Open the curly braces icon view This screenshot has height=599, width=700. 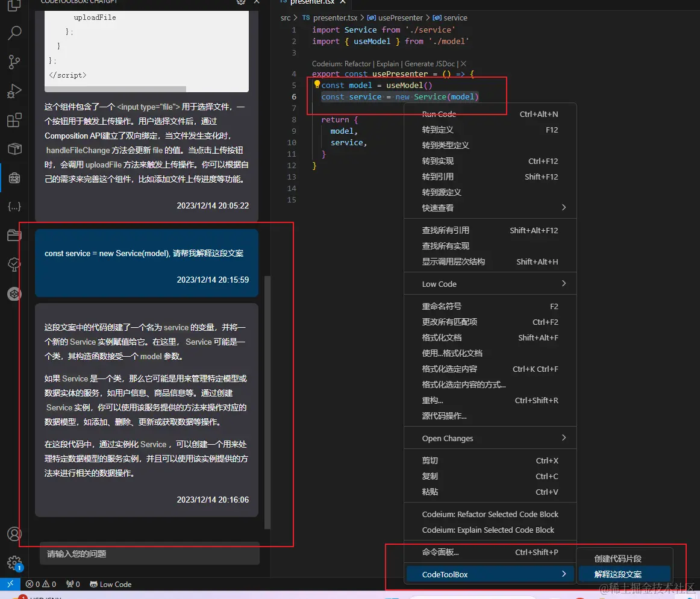[x=14, y=206]
